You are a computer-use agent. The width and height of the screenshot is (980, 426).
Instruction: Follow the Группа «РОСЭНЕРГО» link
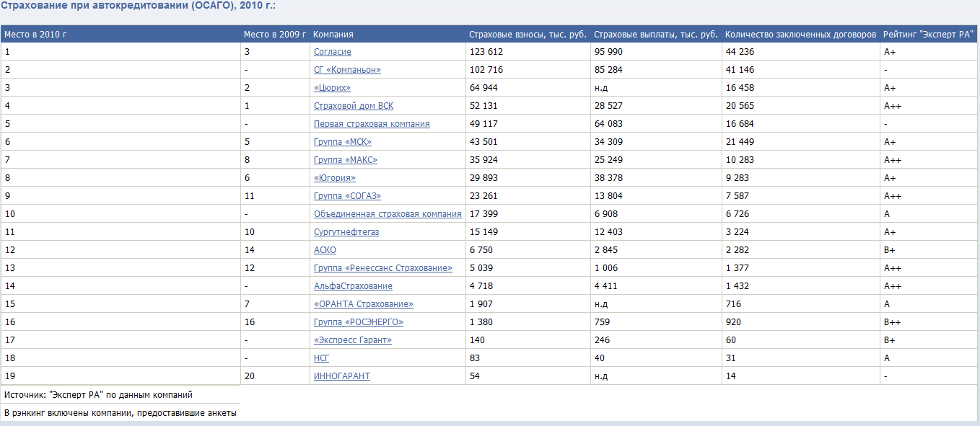point(359,322)
